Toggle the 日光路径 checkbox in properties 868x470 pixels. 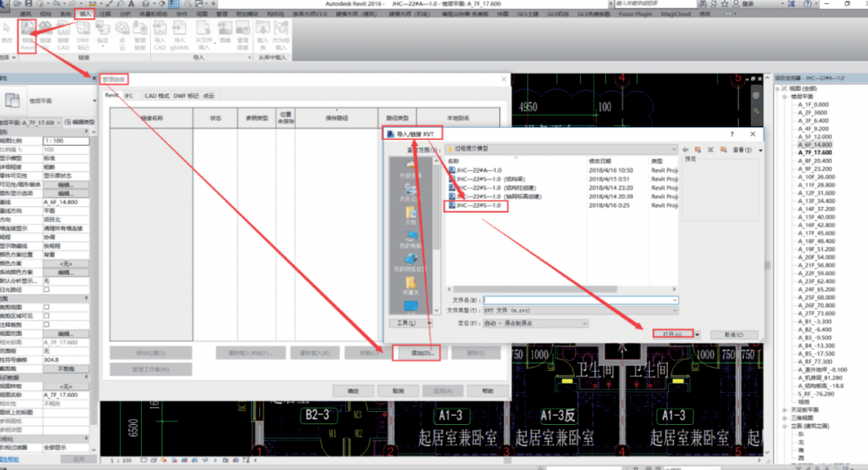(47, 289)
